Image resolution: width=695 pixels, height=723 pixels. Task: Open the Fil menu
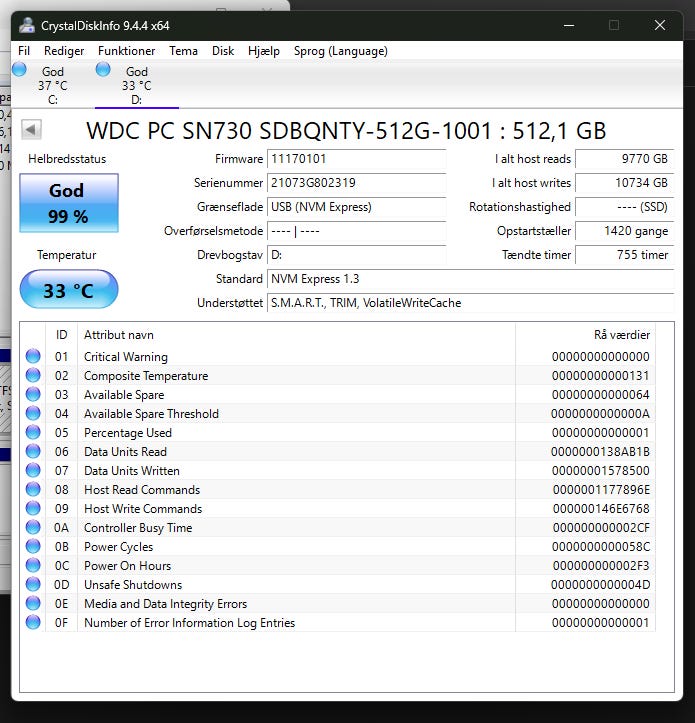point(24,51)
